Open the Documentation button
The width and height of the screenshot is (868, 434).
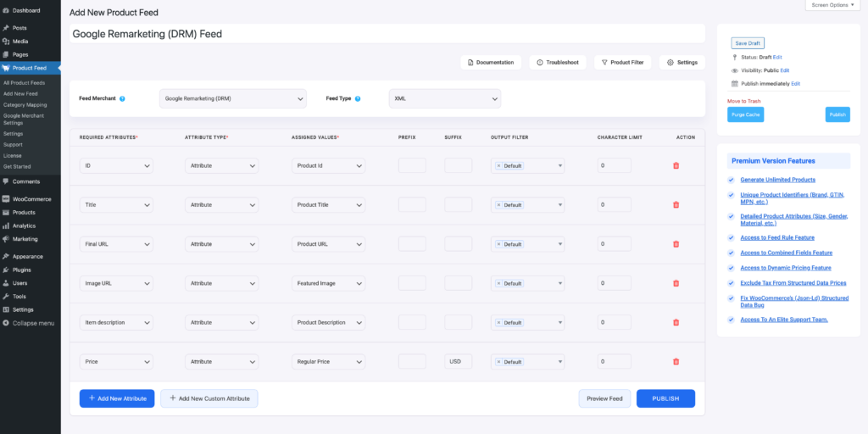tap(491, 63)
